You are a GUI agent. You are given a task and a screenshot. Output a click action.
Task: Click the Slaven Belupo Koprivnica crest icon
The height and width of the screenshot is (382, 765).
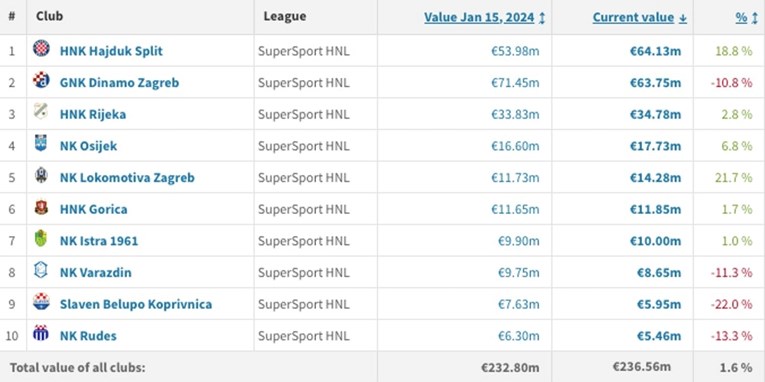(41, 302)
